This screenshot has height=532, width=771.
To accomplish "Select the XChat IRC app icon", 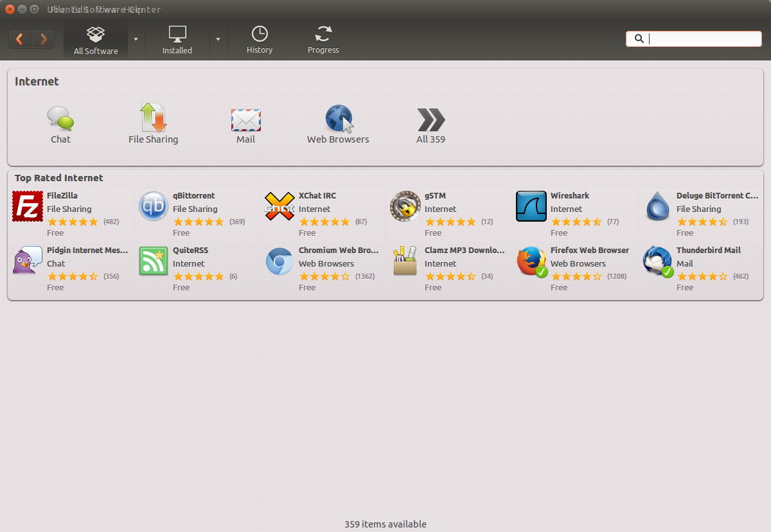I will pos(279,206).
